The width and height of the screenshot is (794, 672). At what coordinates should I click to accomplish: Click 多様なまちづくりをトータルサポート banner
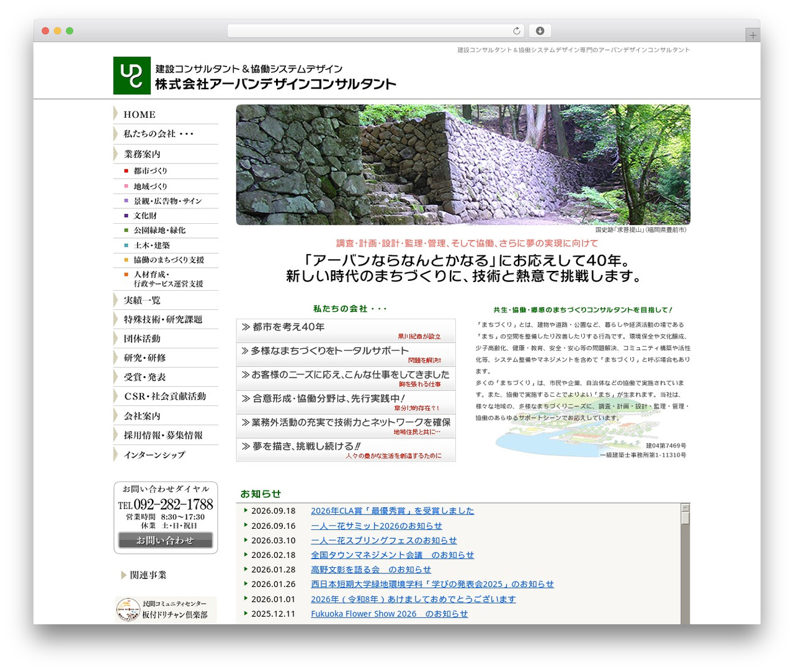coord(346,355)
